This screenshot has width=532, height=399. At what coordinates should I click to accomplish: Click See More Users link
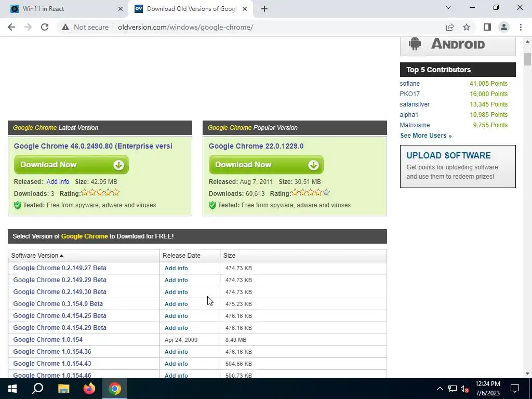click(x=426, y=136)
